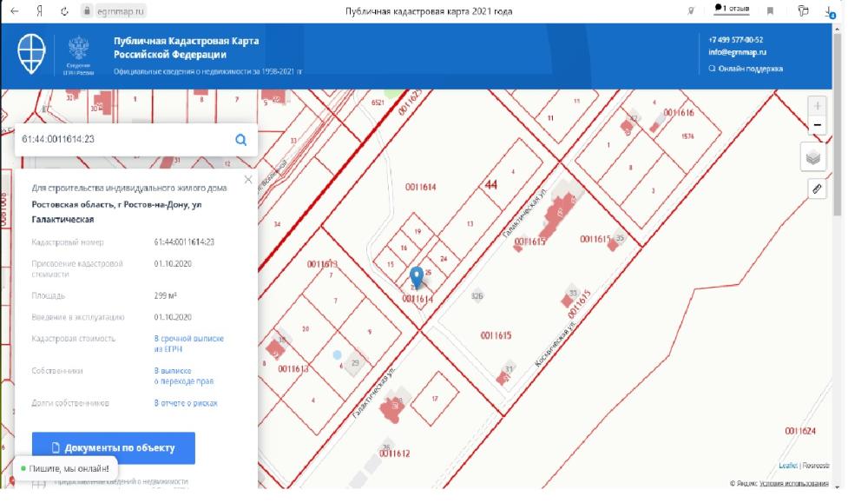Open the map layers selector

tap(814, 157)
